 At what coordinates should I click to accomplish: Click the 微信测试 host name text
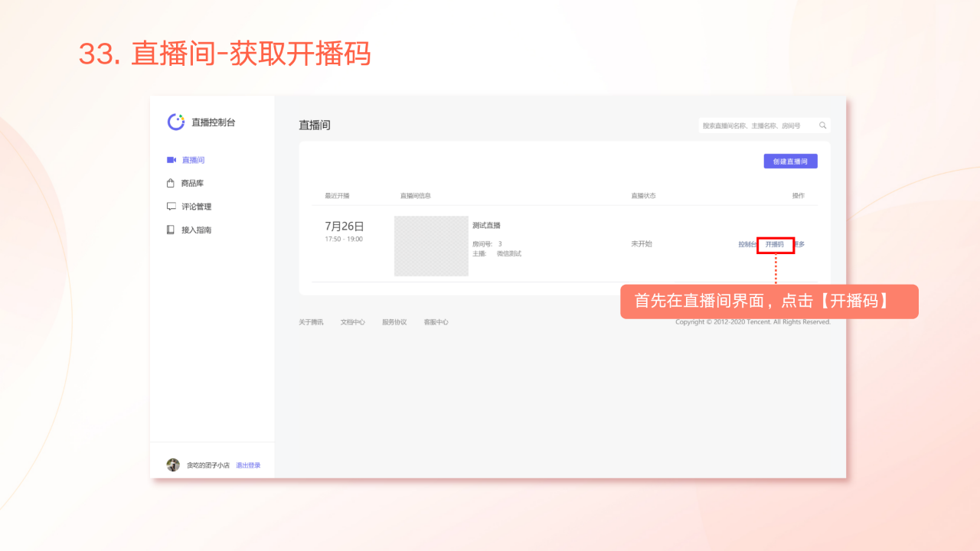tap(509, 253)
